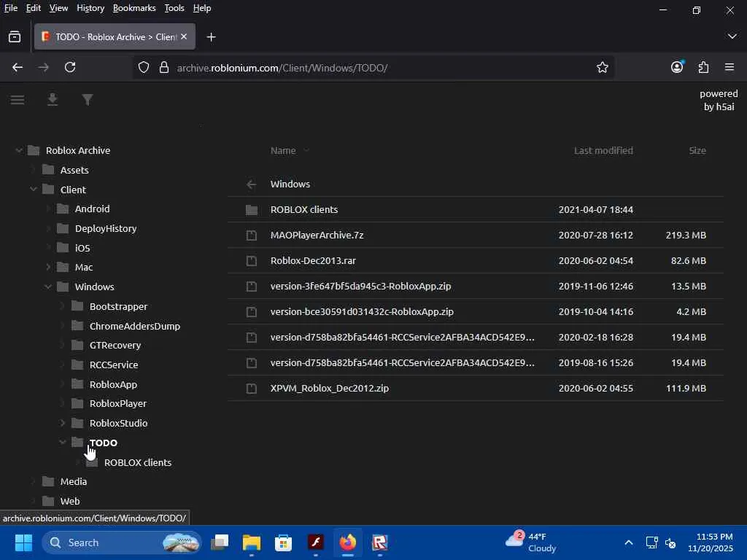Sort by Size column header
The image size is (747, 560).
click(x=697, y=150)
